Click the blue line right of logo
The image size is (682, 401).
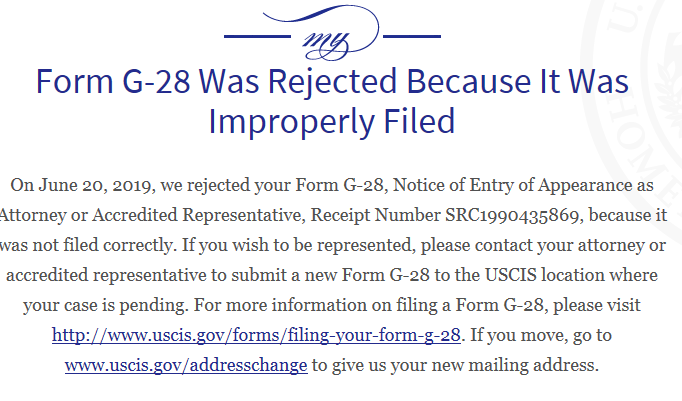click(x=412, y=37)
